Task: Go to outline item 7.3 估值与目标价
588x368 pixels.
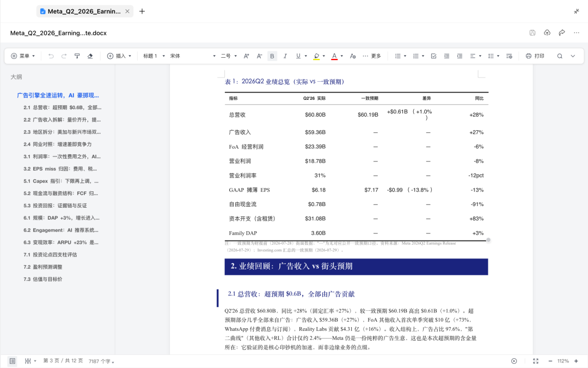Action: click(x=43, y=279)
